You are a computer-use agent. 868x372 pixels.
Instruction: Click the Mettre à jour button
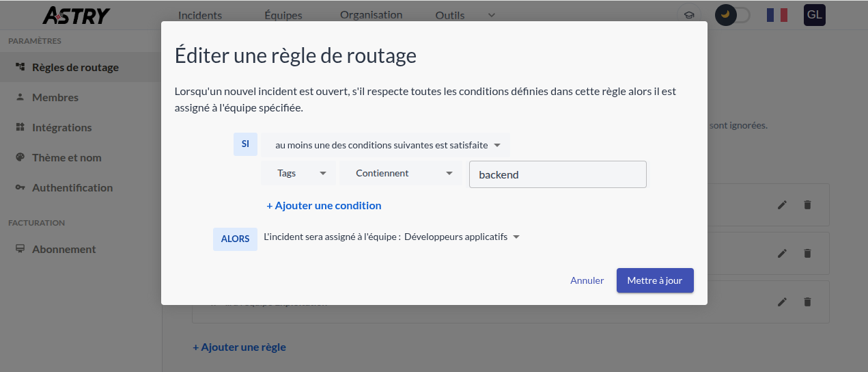pos(655,280)
